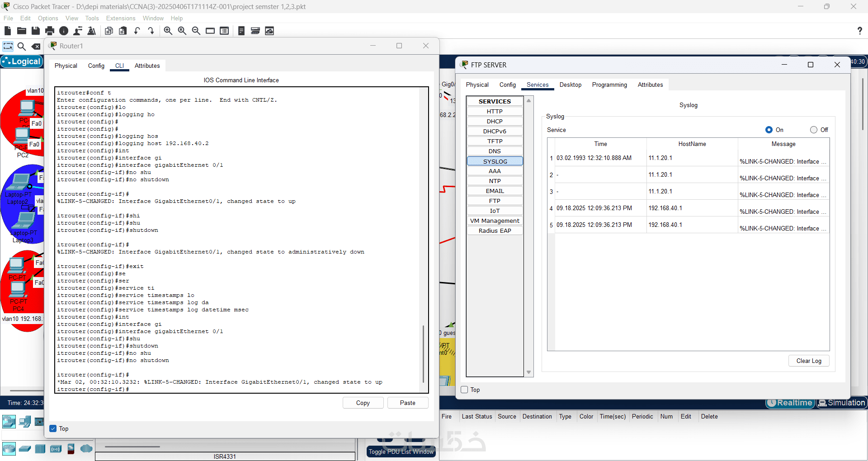Choose the Security subcategory icon
Screen dimensions: 868x461
point(71,449)
